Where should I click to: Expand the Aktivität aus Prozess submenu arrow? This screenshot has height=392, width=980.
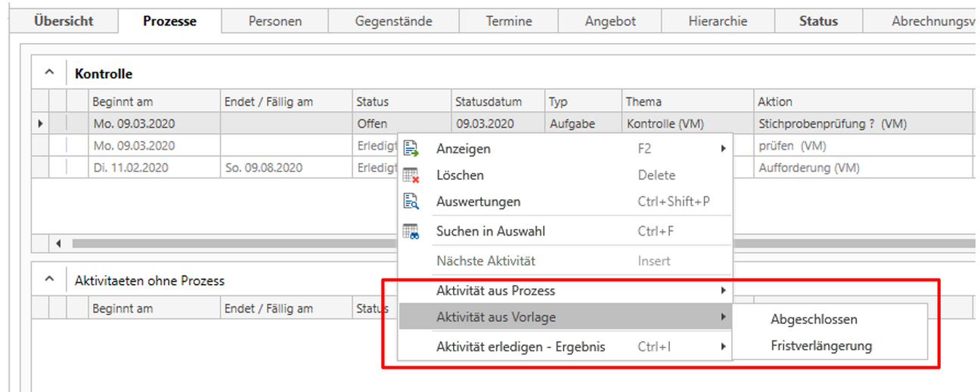[x=724, y=291]
